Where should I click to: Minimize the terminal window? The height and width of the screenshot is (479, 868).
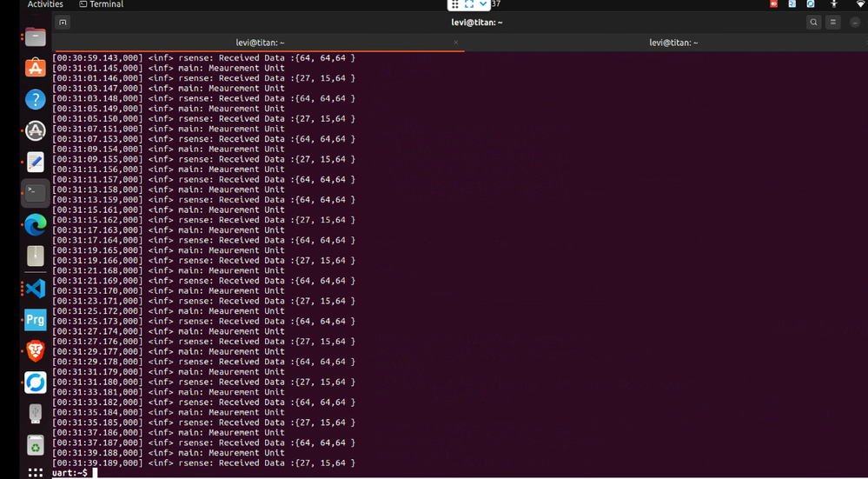tap(857, 22)
